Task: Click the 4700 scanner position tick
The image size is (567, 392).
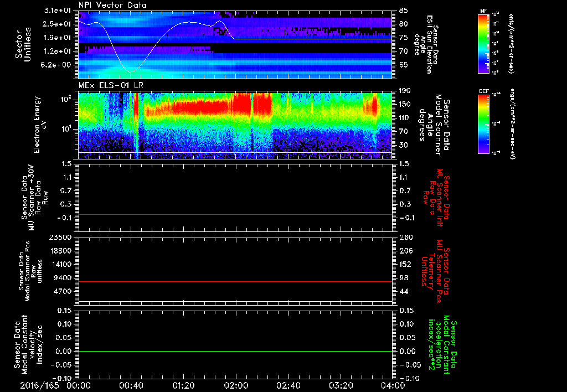Action: (62, 291)
